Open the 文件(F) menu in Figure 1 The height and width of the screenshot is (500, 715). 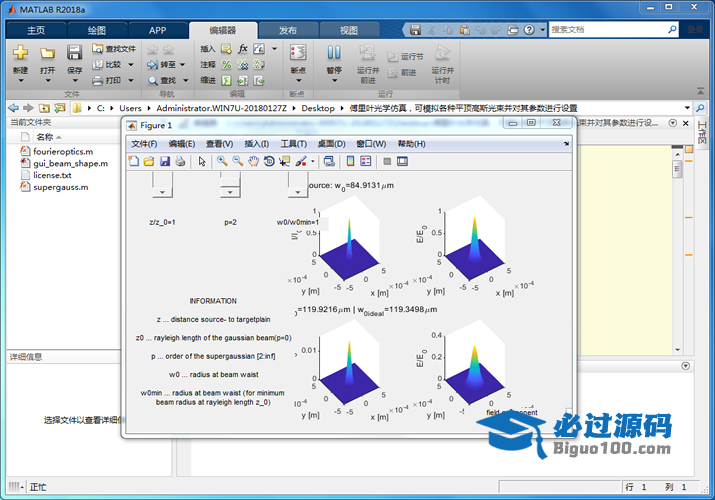click(x=144, y=144)
